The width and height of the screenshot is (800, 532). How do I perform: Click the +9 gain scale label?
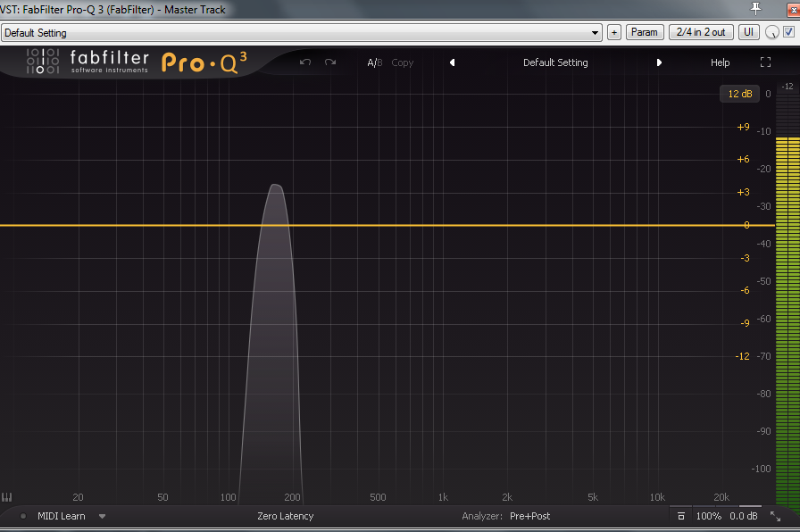[743, 127]
